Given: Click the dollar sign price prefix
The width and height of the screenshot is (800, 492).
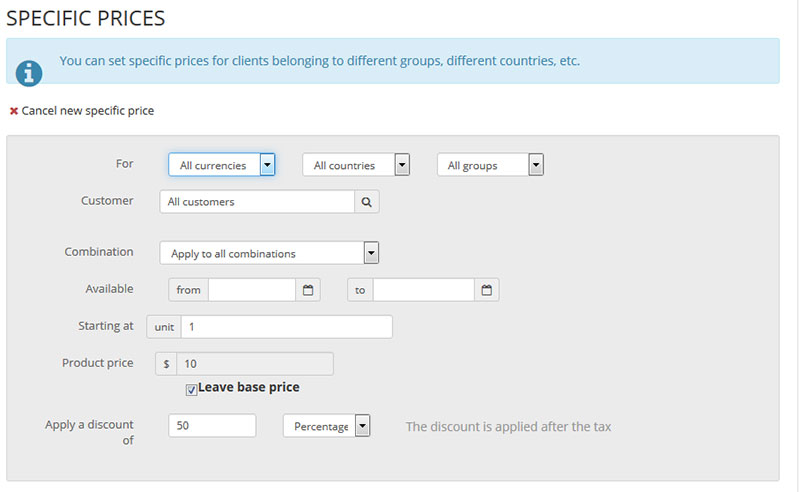Looking at the screenshot, I should click(166, 364).
